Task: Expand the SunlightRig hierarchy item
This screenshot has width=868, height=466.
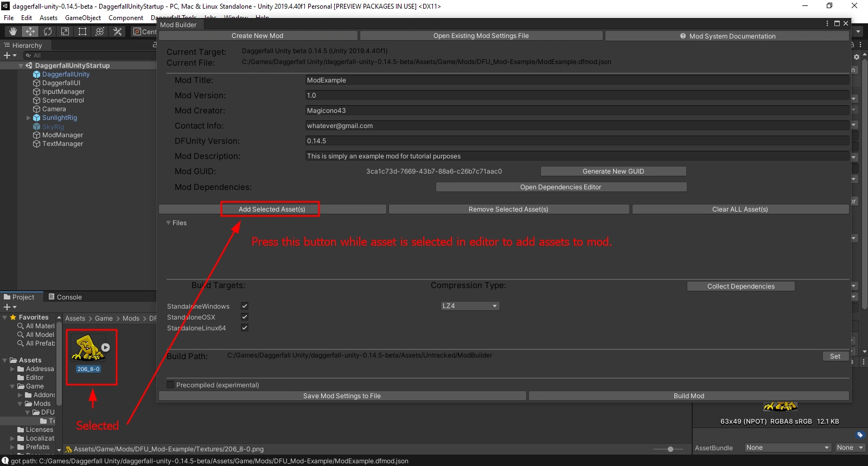Action: point(29,118)
